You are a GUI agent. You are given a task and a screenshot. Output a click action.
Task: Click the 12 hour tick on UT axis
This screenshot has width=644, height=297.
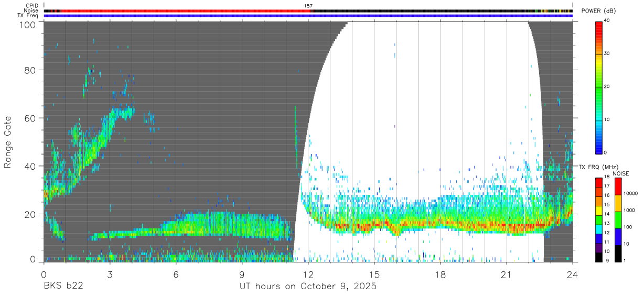tap(308, 274)
